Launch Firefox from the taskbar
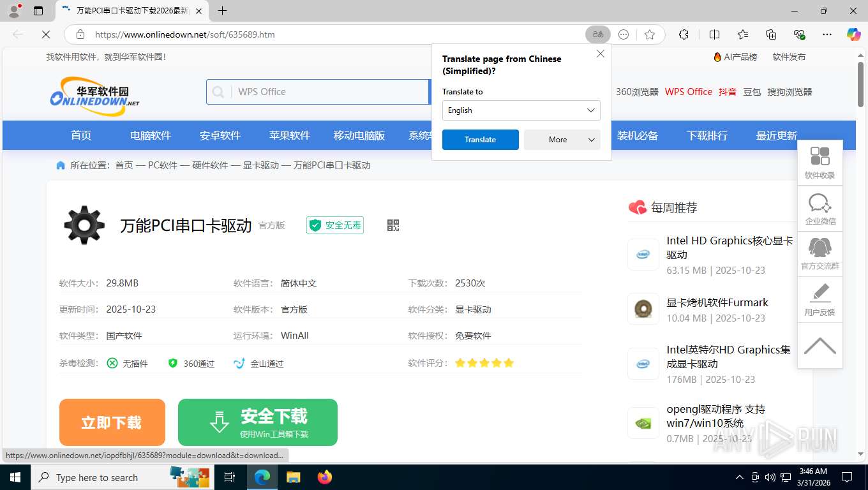Screen dimensions: 868x490 point(325,477)
